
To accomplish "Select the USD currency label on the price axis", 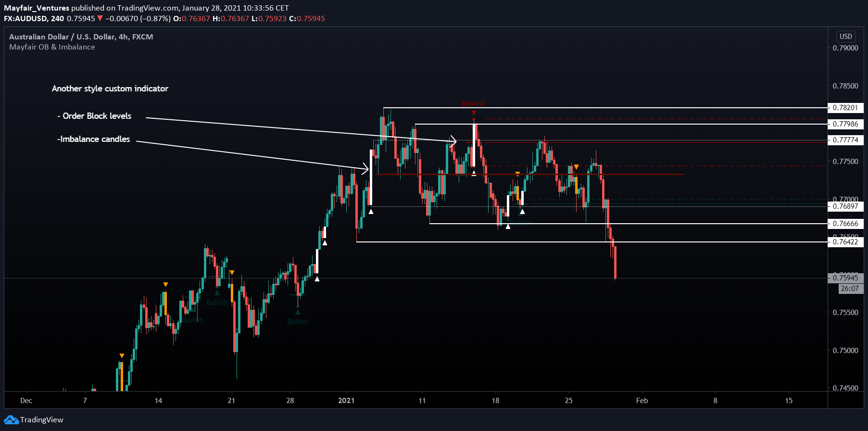I will (846, 37).
